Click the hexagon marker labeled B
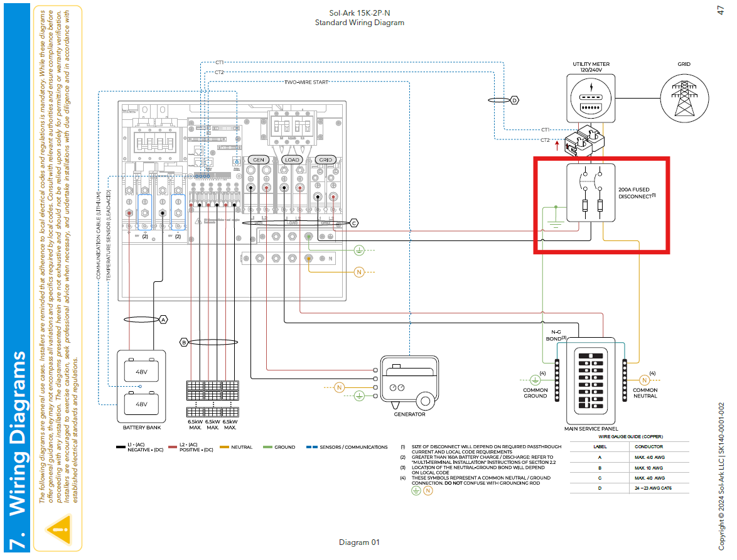 (x=185, y=342)
